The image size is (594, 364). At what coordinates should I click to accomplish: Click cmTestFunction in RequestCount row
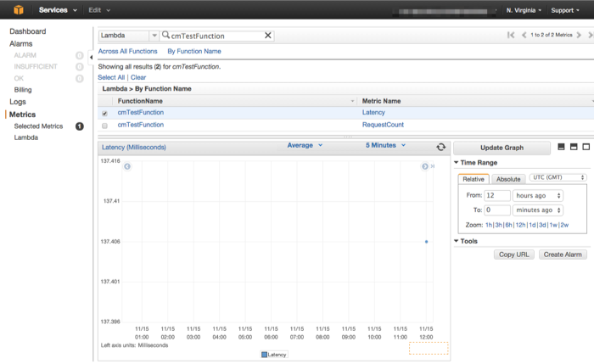(141, 125)
